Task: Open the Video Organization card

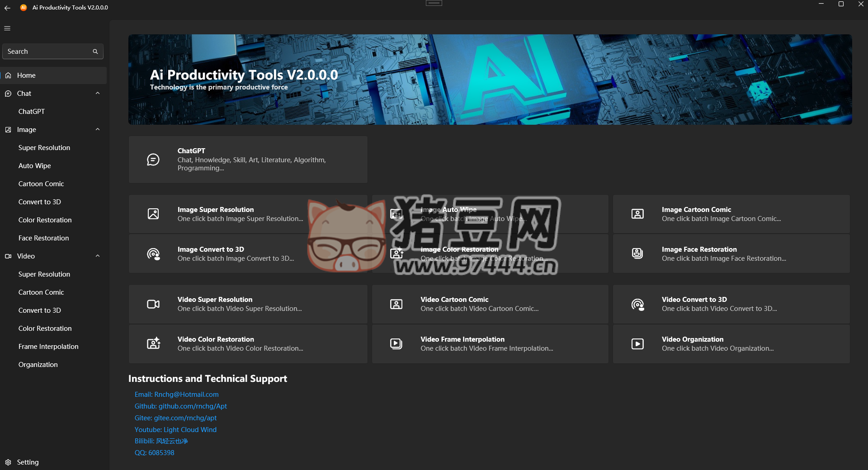Action: 731,344
